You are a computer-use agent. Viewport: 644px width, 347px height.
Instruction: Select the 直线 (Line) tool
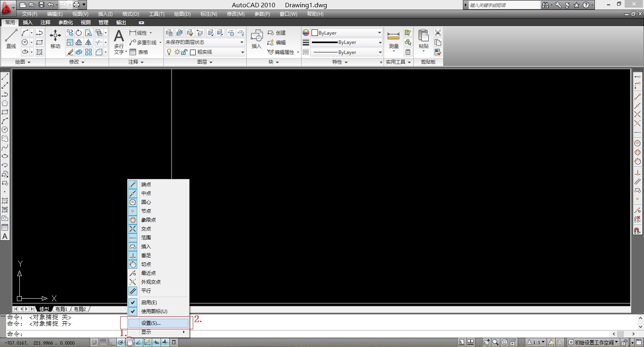(11, 39)
